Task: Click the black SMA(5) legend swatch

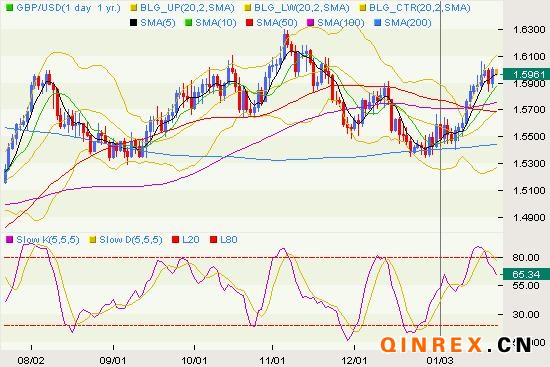Action: 133,23
